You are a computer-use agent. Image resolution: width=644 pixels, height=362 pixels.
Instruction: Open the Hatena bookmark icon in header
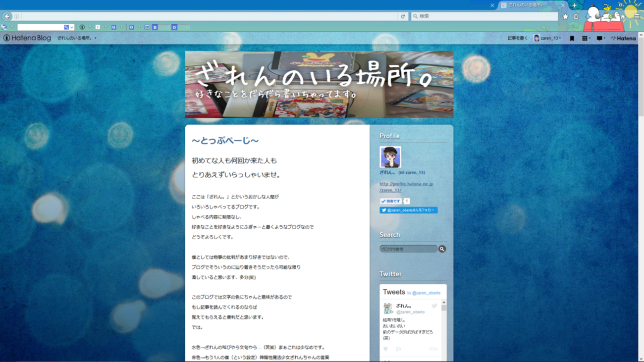coord(572,38)
